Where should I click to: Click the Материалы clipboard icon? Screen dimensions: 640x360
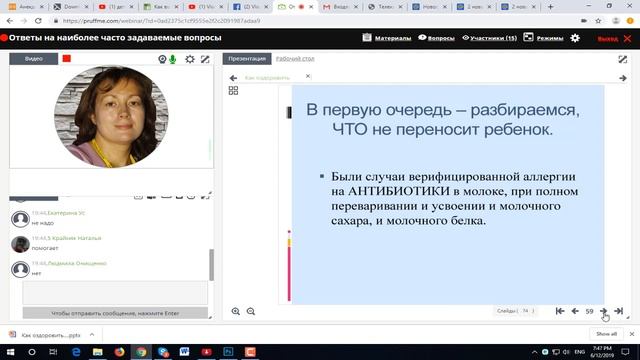(367, 38)
